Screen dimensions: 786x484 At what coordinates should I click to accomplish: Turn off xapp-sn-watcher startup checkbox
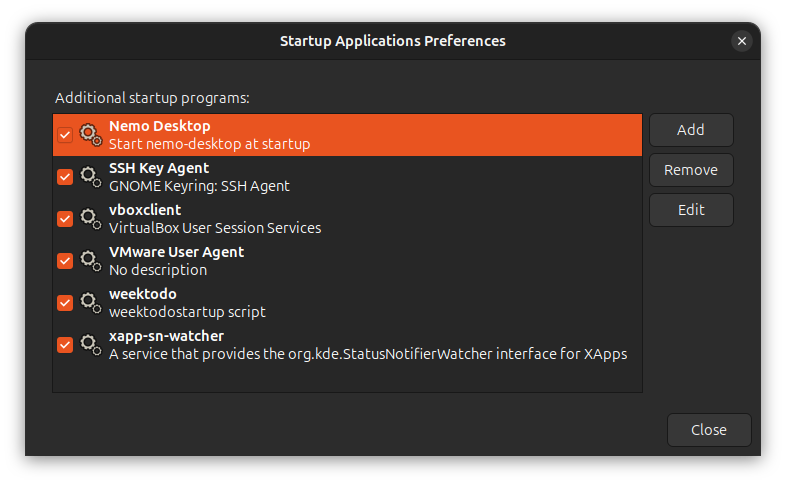65,345
